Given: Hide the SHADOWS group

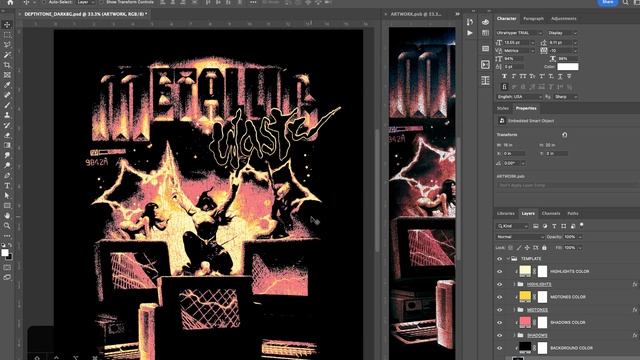Looking at the screenshot, I should [500, 336].
